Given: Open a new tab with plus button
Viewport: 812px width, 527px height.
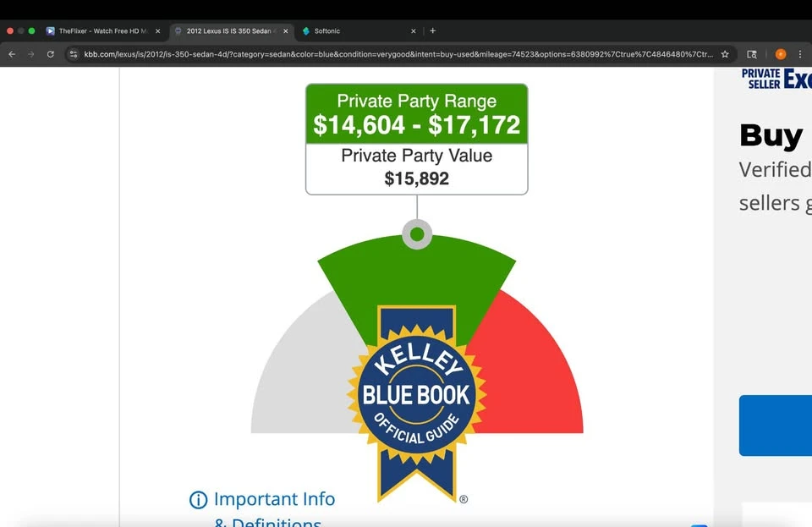Looking at the screenshot, I should click(433, 30).
